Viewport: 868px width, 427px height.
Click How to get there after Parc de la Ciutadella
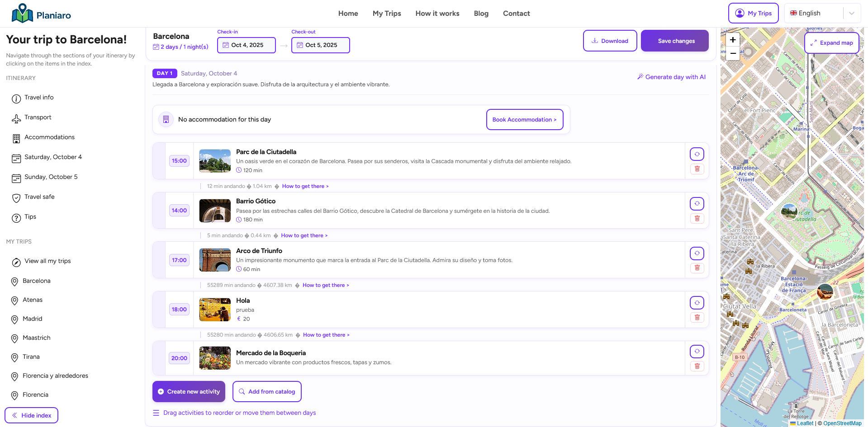coord(305,186)
